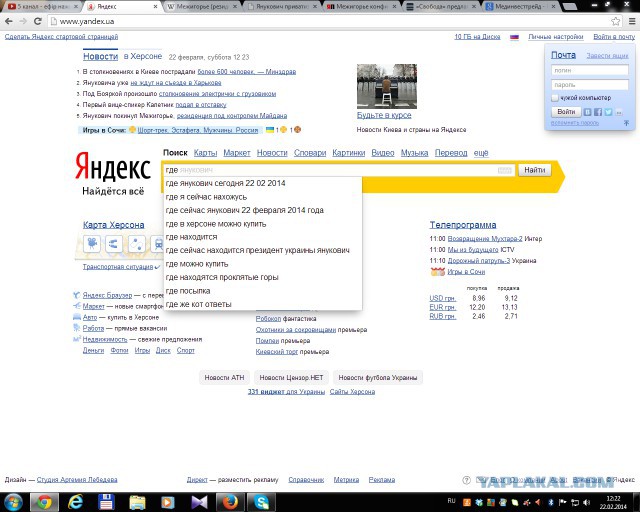Open Firefox from the taskbar
640x512 pixels.
tap(230, 502)
